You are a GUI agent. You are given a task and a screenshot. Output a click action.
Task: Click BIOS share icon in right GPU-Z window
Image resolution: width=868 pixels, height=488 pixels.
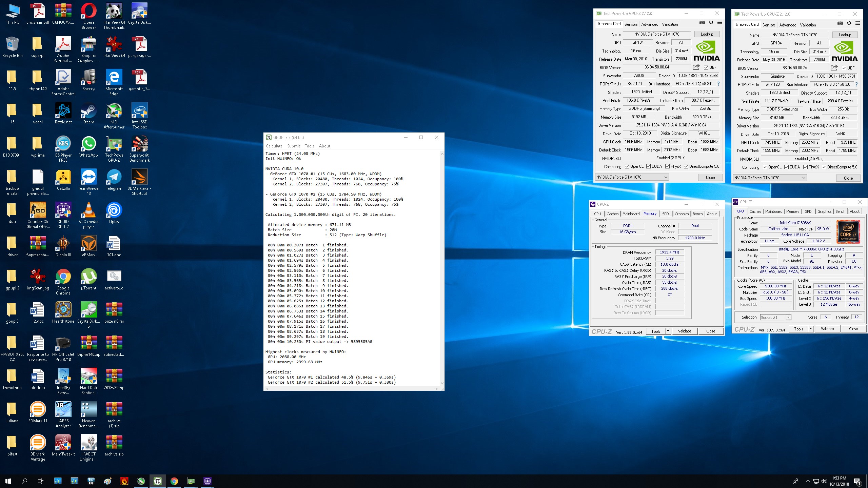[x=834, y=68]
